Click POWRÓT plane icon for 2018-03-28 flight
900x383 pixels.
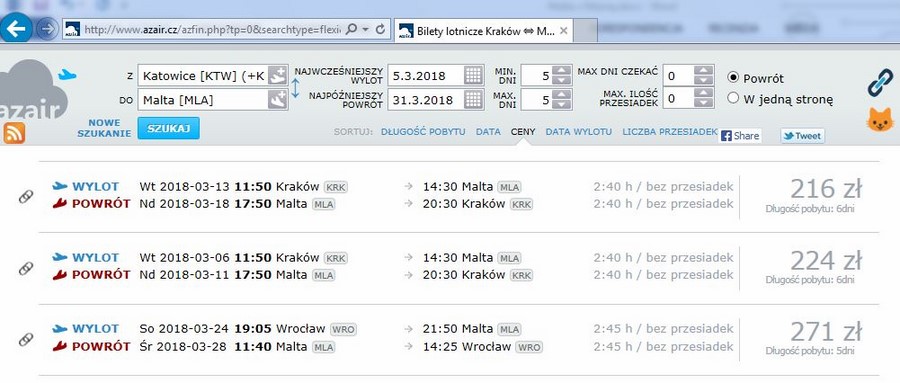(60, 346)
